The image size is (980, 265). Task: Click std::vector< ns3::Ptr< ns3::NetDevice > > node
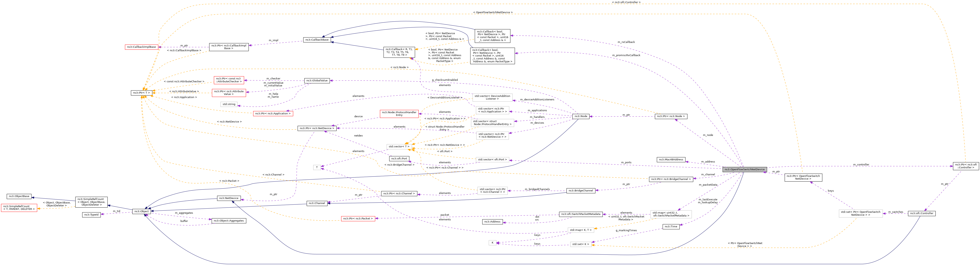coord(492,136)
